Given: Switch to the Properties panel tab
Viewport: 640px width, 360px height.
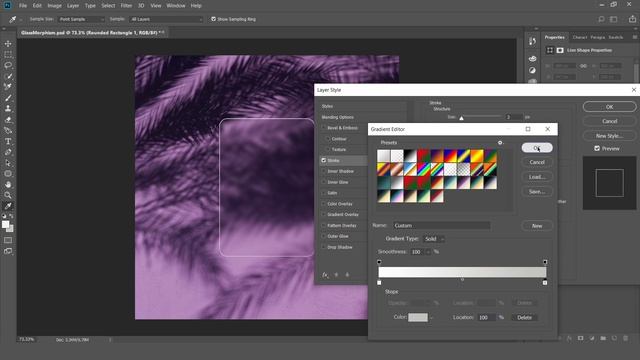Looking at the screenshot, I should pyautogui.click(x=554, y=37).
